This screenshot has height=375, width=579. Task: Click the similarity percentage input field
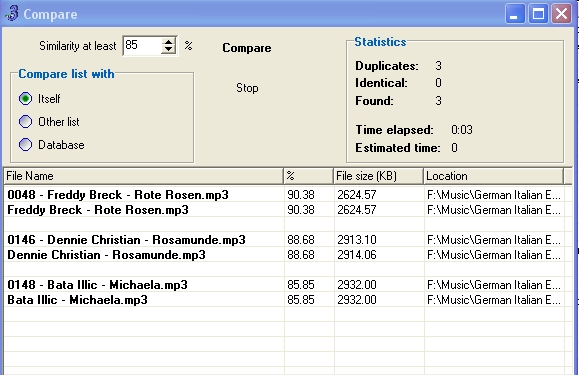(142, 45)
